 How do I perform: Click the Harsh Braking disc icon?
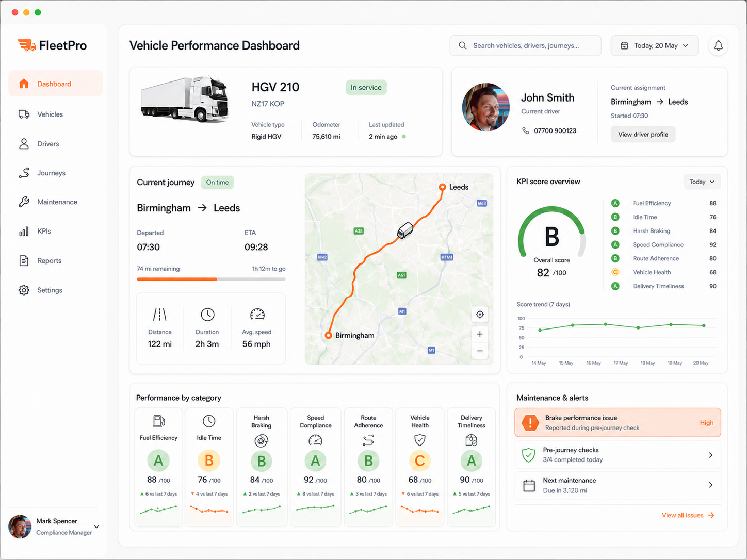pyautogui.click(x=262, y=440)
